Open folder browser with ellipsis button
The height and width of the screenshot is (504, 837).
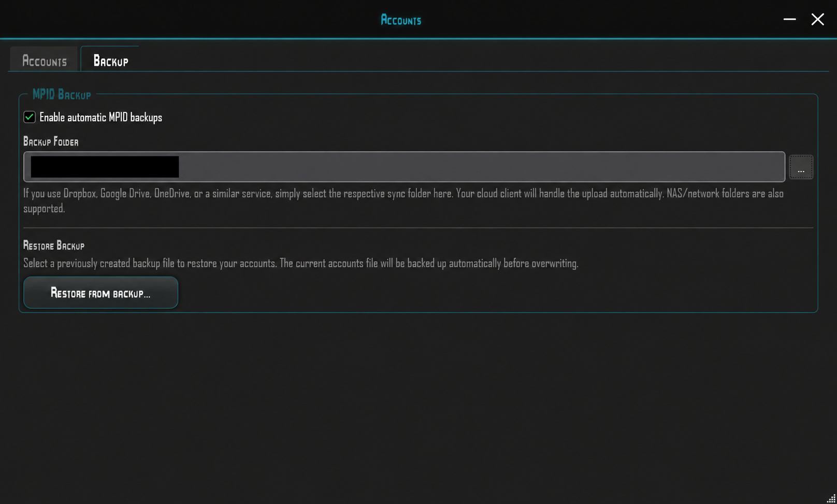pos(801,167)
